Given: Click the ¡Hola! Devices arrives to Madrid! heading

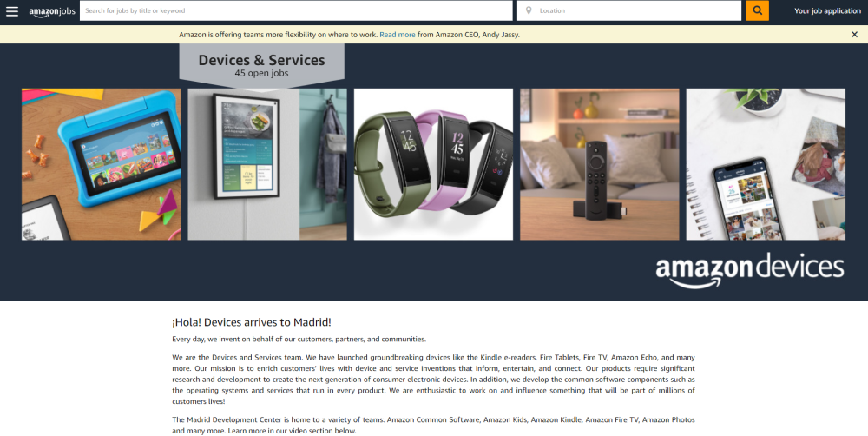Looking at the screenshot, I should (252, 322).
